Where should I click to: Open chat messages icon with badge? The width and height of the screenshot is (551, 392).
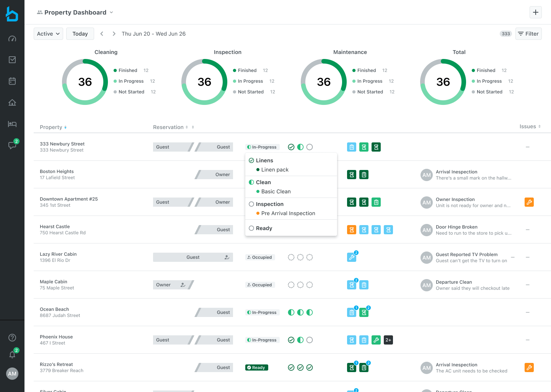[12, 145]
